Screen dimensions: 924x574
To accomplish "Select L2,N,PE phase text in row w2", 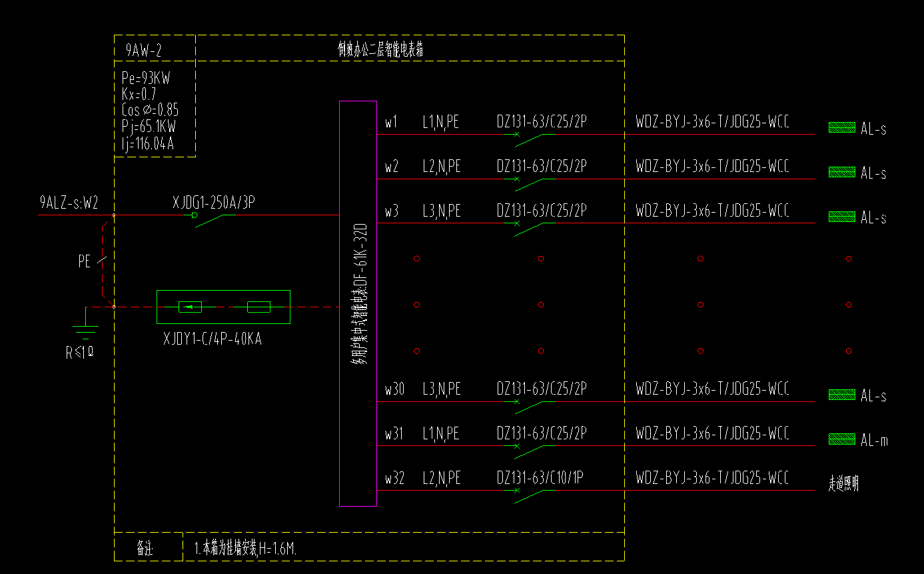I will 441,167.
